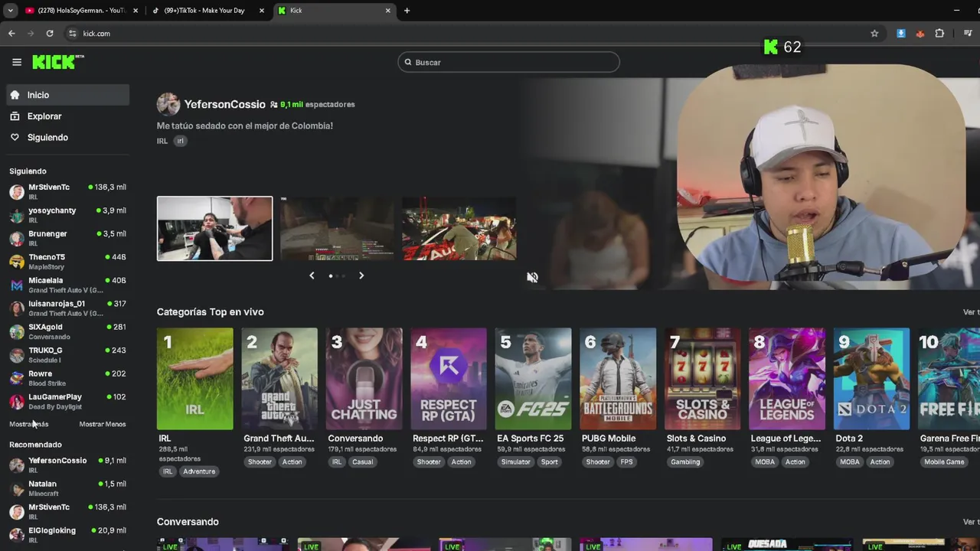
Task: View site information icon in the address bar
Action: pos(73,33)
